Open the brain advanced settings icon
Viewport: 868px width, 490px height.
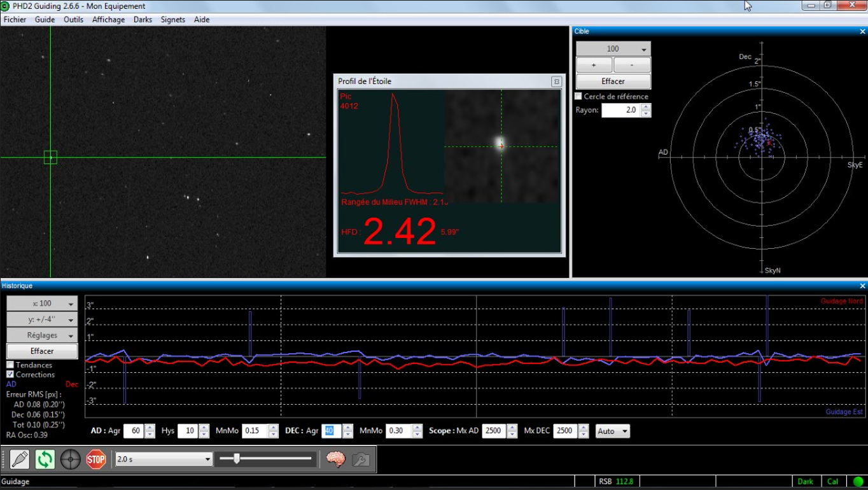tap(335, 459)
